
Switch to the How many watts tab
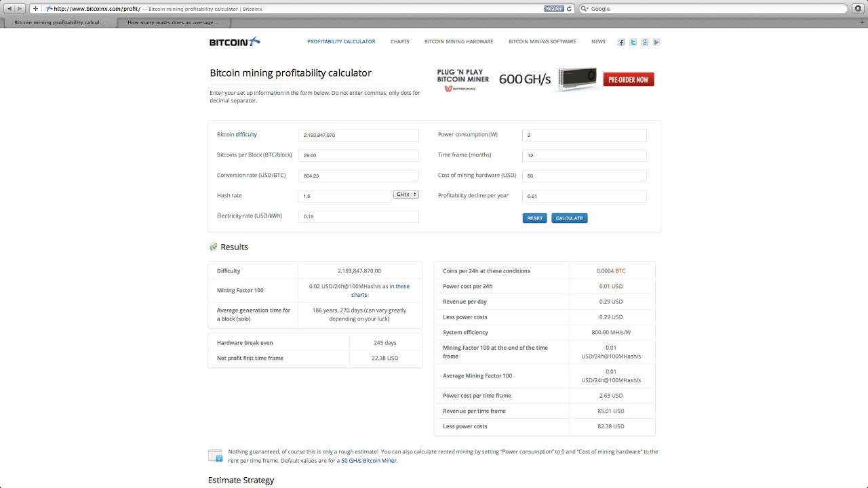(x=173, y=22)
